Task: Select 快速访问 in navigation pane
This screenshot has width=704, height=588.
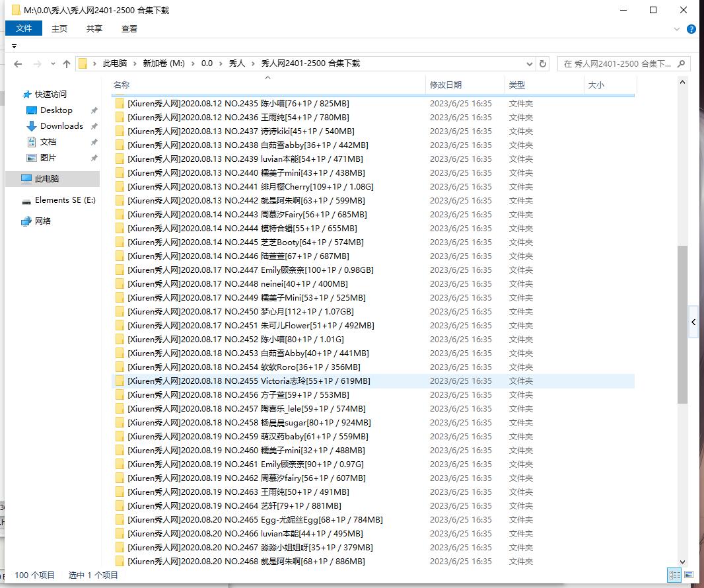Action: tap(51, 94)
